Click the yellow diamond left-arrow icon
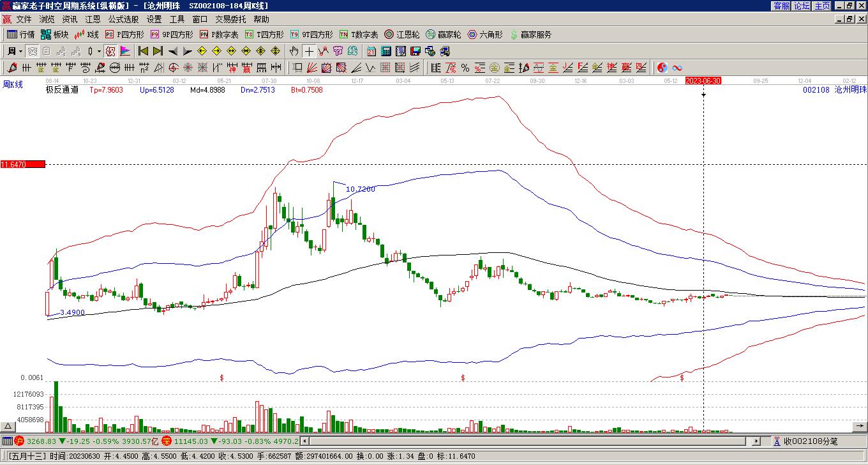The height and width of the screenshot is (465, 868). coord(202,51)
